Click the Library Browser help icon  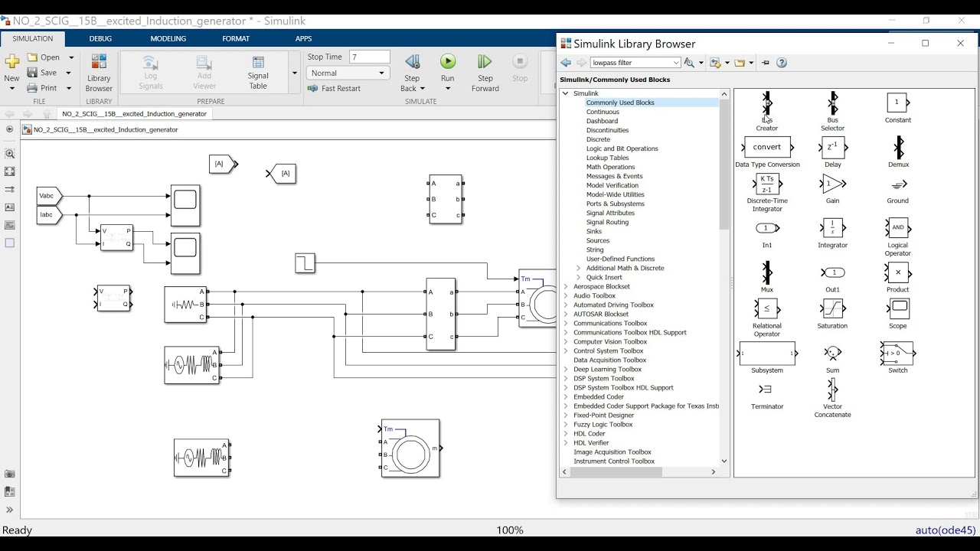pos(782,63)
